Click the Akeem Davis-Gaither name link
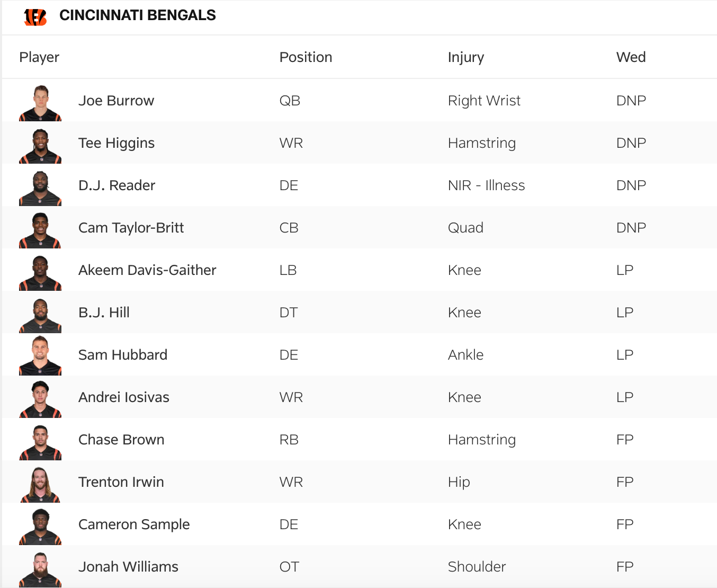The height and width of the screenshot is (588, 717). click(x=147, y=270)
